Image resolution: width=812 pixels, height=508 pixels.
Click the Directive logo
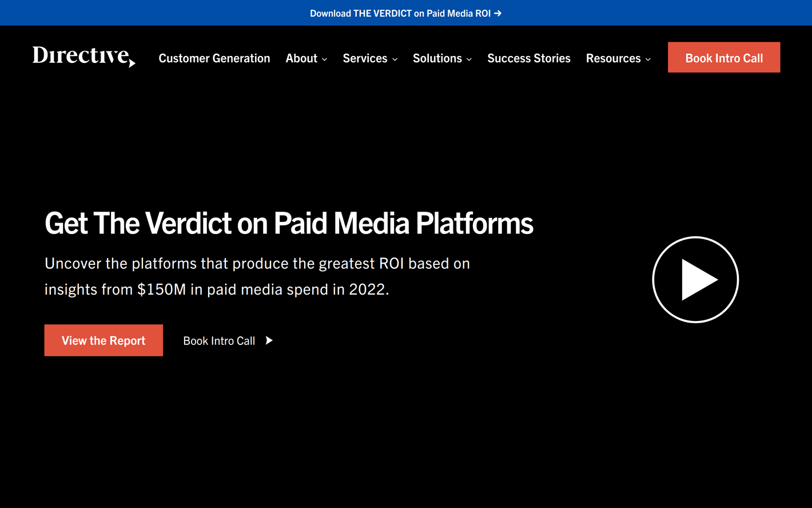(x=84, y=57)
